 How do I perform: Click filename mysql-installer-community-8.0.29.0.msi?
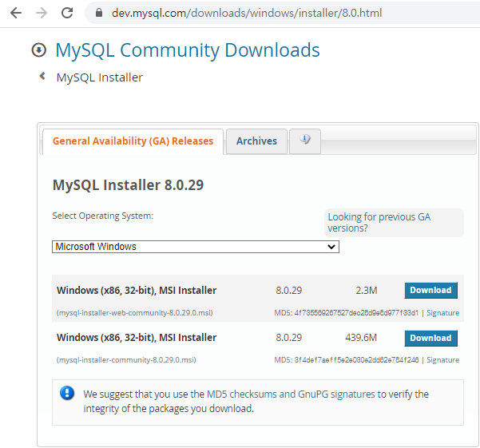(126, 360)
